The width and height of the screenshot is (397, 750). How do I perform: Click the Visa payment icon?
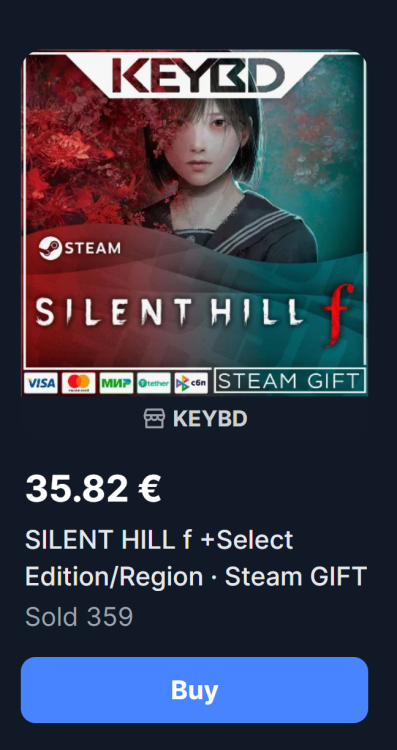41,383
